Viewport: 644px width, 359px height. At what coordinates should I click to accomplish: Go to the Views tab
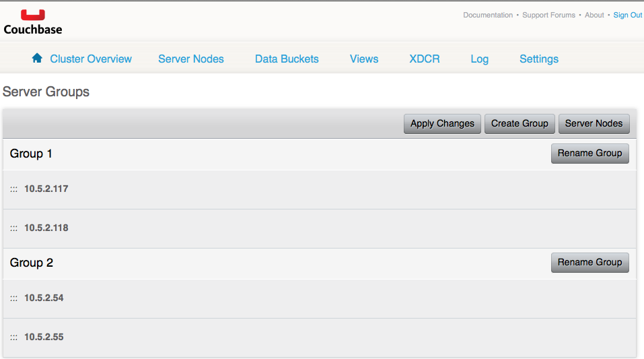pyautogui.click(x=364, y=59)
